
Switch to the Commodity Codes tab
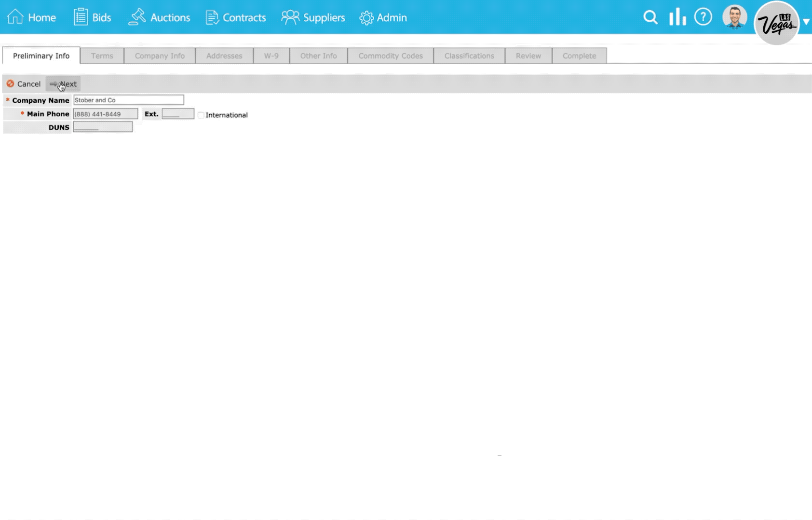point(391,56)
